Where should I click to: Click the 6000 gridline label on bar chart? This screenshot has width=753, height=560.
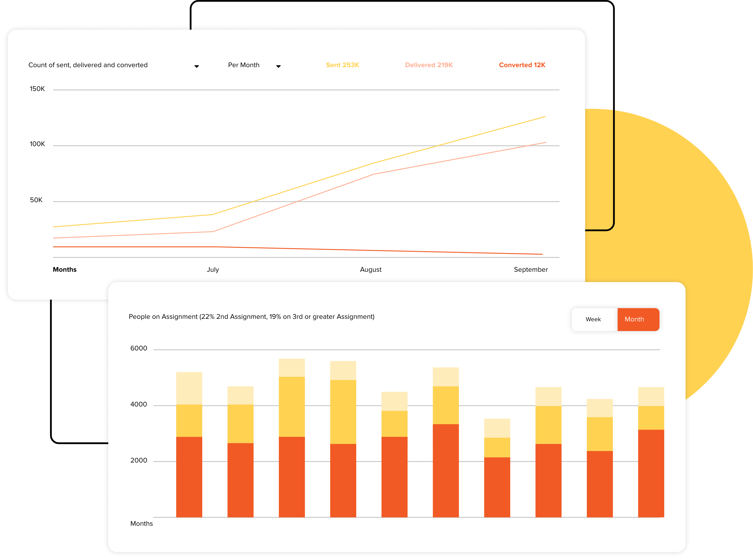pyautogui.click(x=139, y=348)
